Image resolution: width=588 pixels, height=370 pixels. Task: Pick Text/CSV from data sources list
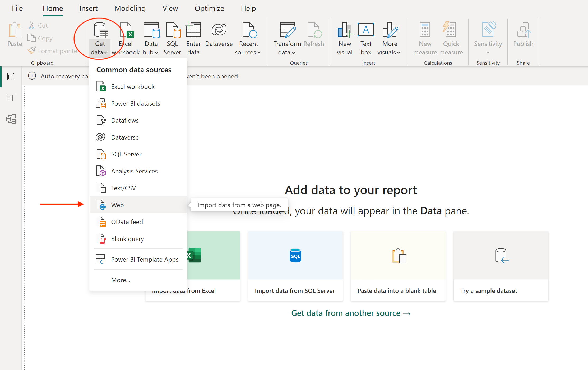point(123,188)
